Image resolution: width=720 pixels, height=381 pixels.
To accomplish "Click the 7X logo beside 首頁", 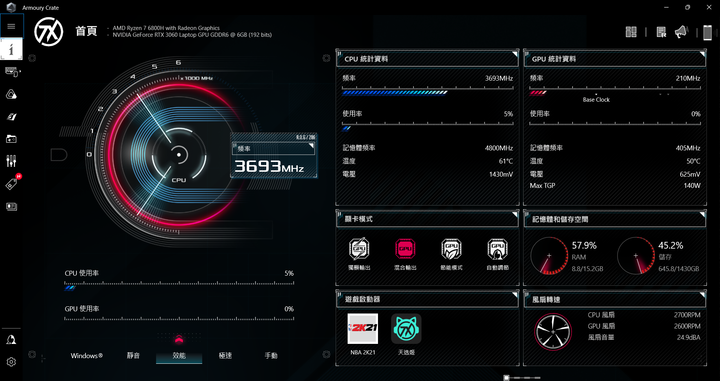I will point(49,32).
